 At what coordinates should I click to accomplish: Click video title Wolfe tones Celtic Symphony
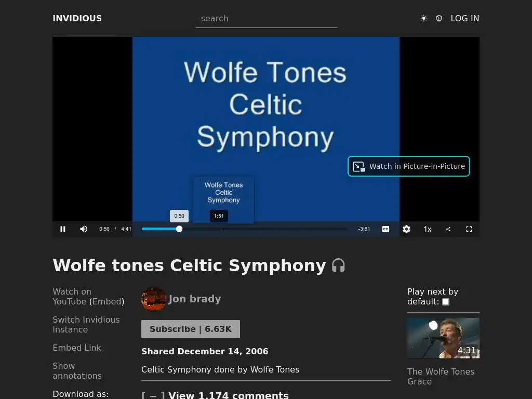click(x=189, y=265)
